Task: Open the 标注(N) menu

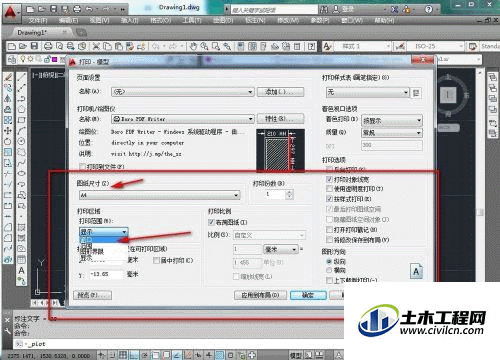Action: click(x=255, y=21)
